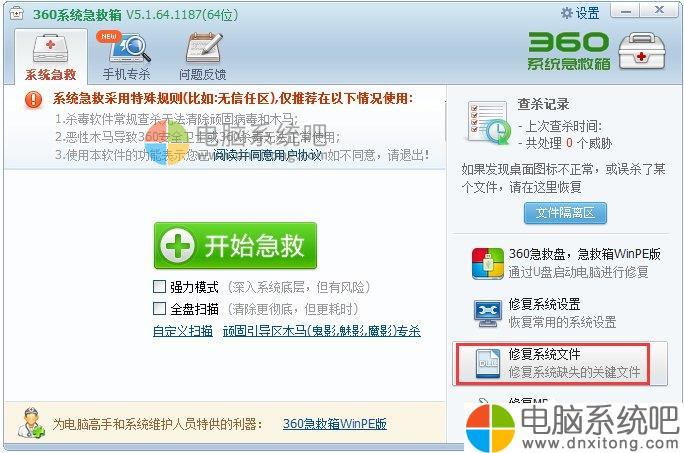684x453 pixels.
Task: Click the 360急救盘 colorful USB icon
Action: [488, 264]
